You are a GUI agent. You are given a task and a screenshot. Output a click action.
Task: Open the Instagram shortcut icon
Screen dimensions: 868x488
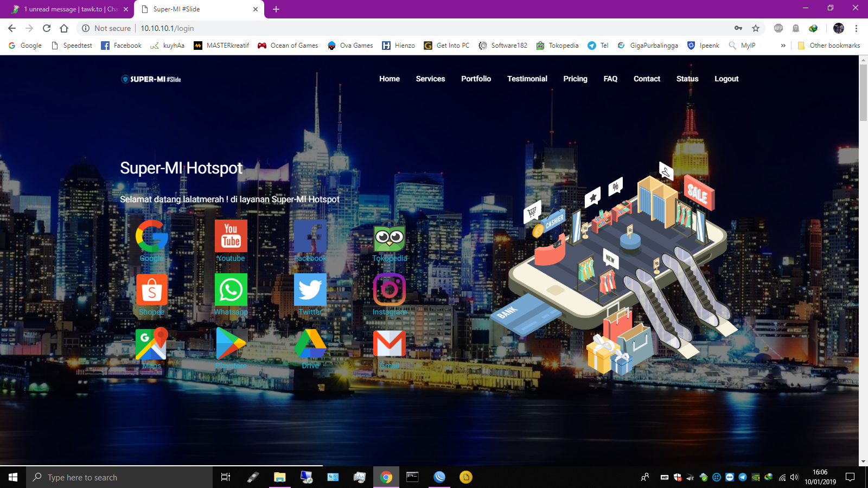(x=390, y=290)
